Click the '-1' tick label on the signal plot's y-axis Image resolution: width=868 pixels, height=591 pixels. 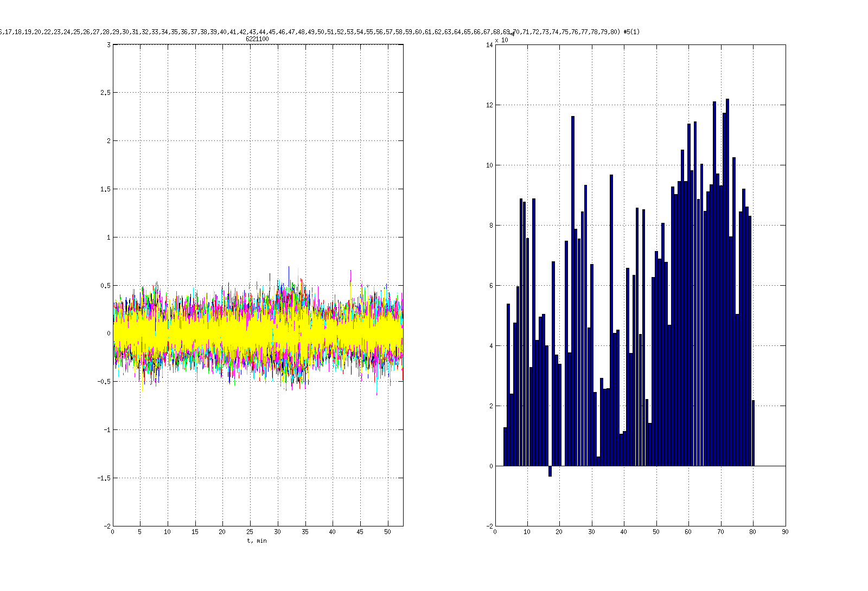pyautogui.click(x=107, y=430)
